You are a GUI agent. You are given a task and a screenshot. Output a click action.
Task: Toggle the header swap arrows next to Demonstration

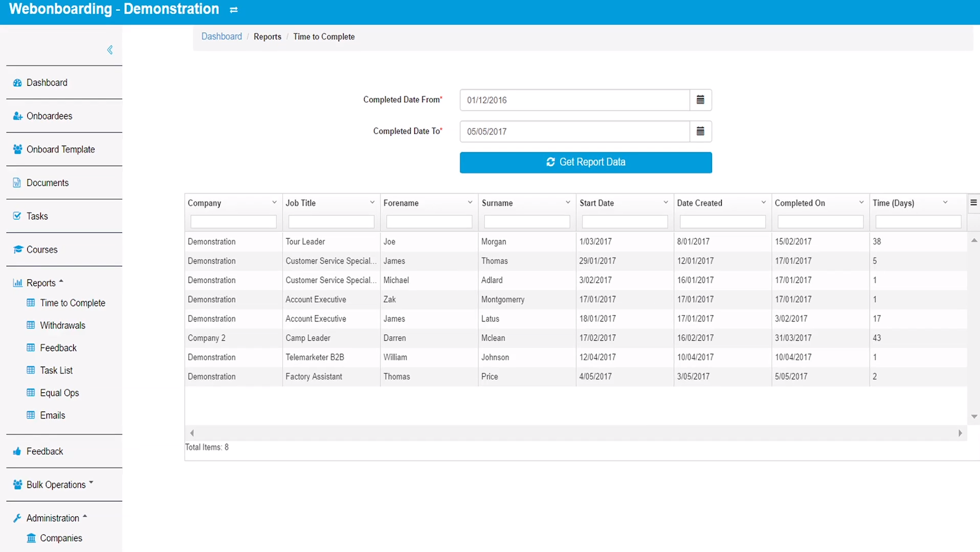233,9
